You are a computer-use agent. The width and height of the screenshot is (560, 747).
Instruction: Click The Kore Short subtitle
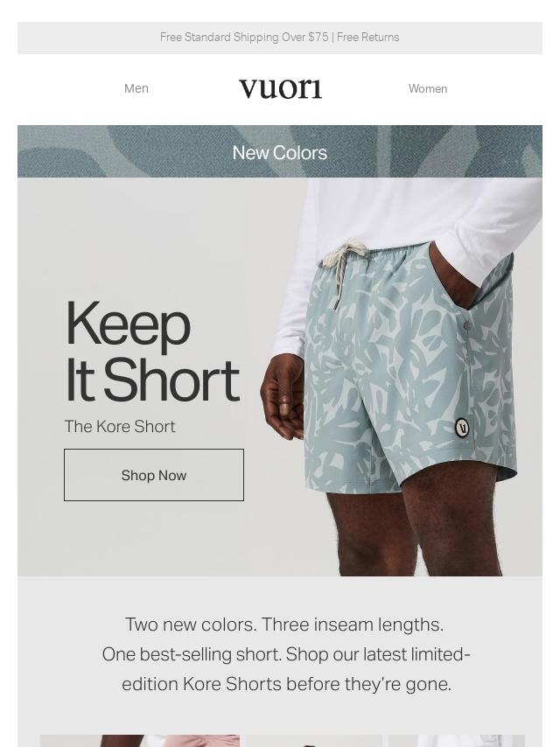(x=120, y=426)
